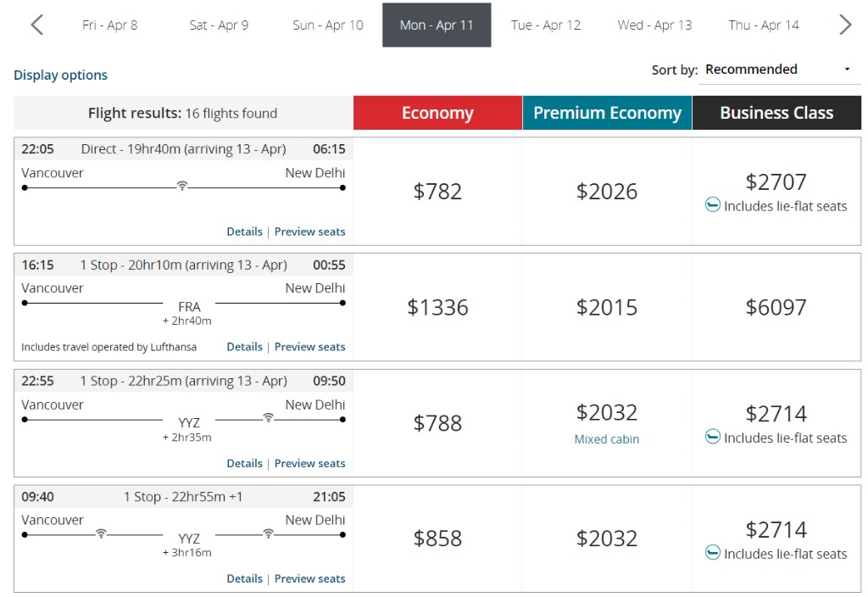Go to previous dates with left arrow
This screenshot has height=597, width=868.
click(x=37, y=25)
